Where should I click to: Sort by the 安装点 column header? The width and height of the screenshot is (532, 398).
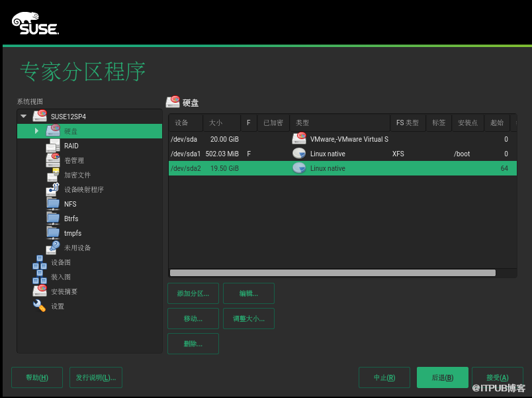(468, 123)
